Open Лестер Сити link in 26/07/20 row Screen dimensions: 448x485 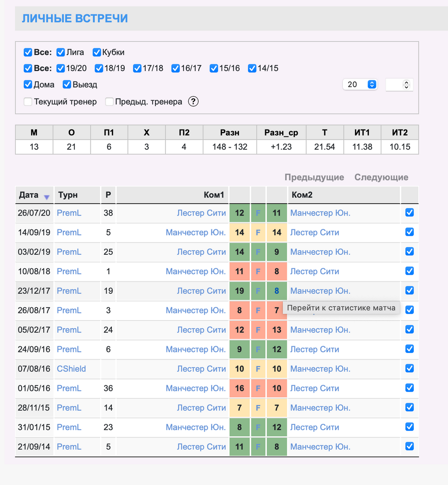201,213
